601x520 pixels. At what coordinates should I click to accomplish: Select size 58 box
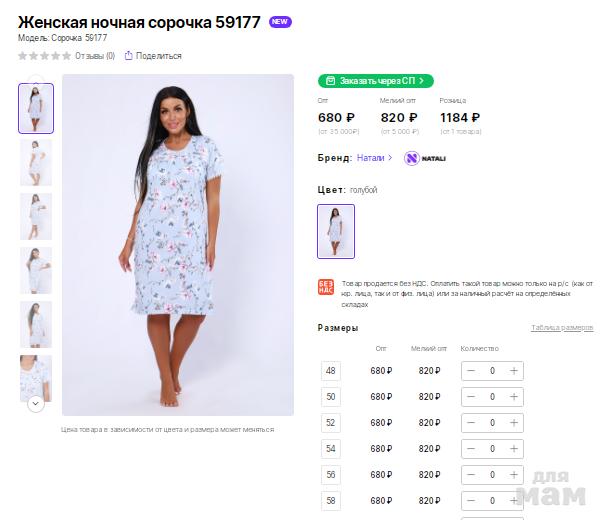click(x=331, y=500)
